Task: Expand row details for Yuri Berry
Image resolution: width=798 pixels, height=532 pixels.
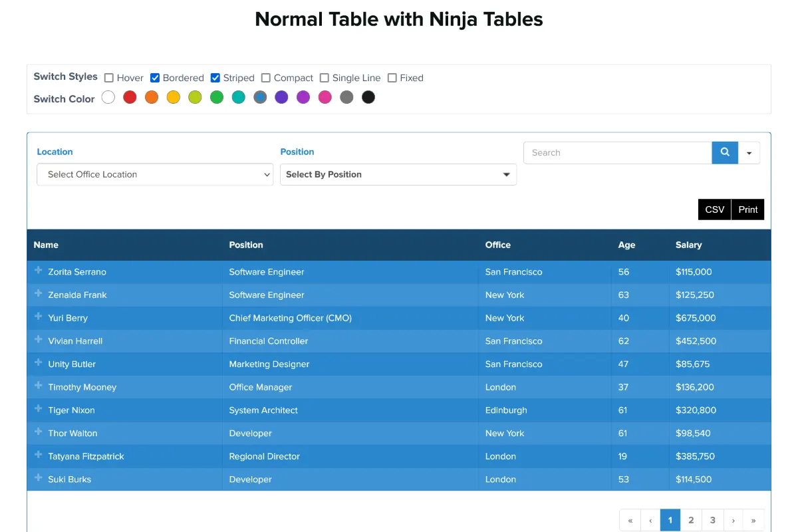Action: (38, 317)
